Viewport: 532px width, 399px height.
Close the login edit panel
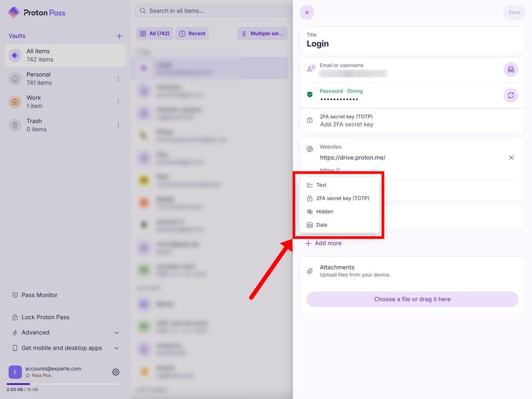coord(307,12)
